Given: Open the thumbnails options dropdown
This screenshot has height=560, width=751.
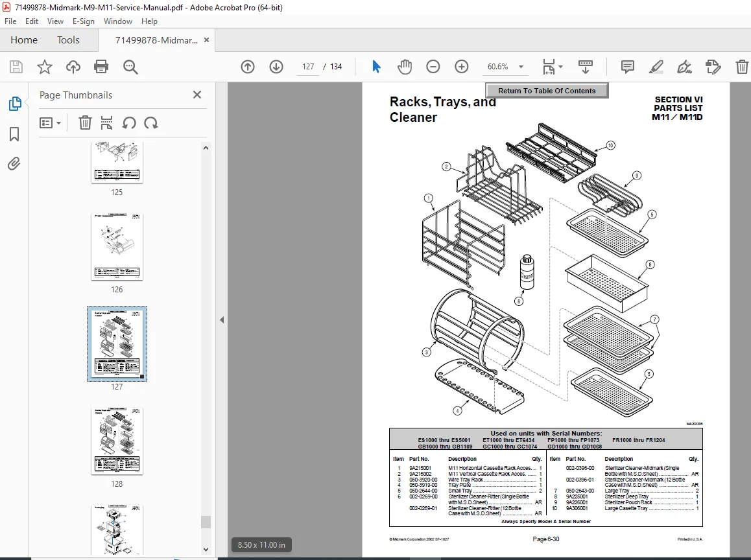Looking at the screenshot, I should (x=50, y=123).
